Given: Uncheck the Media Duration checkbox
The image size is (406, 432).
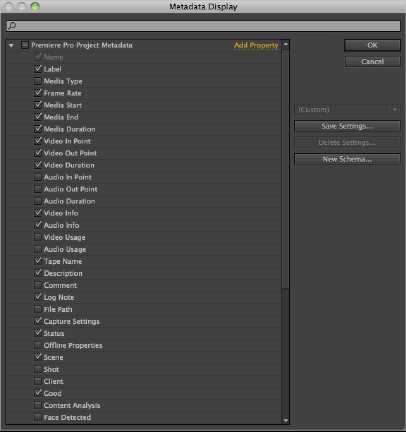Looking at the screenshot, I should click(38, 129).
